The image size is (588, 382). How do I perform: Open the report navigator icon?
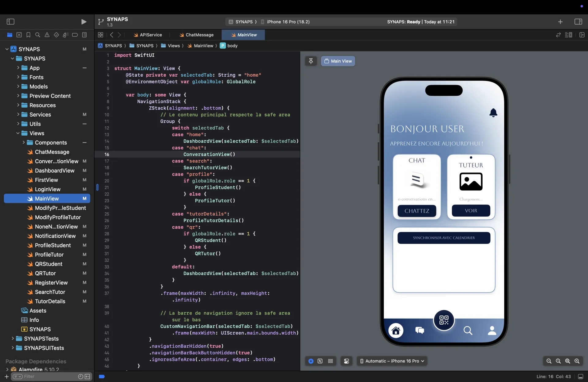click(x=85, y=35)
